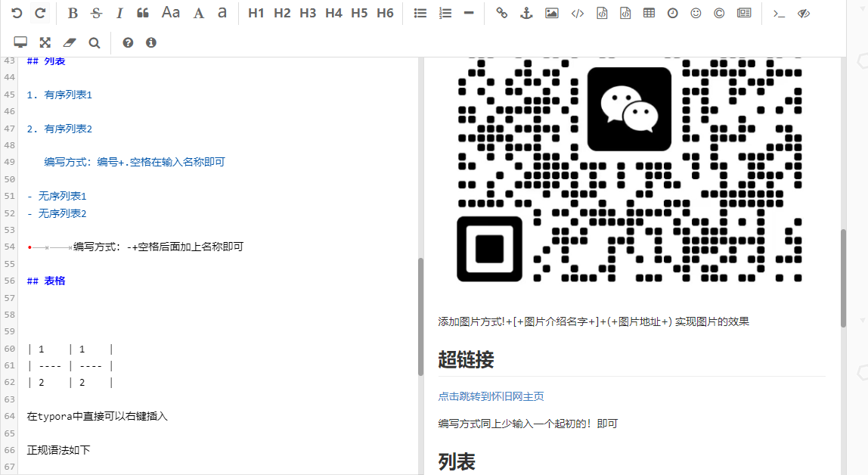Toggle full HTML preview desktop icon
Viewport: 868px width, 475px height.
point(20,42)
